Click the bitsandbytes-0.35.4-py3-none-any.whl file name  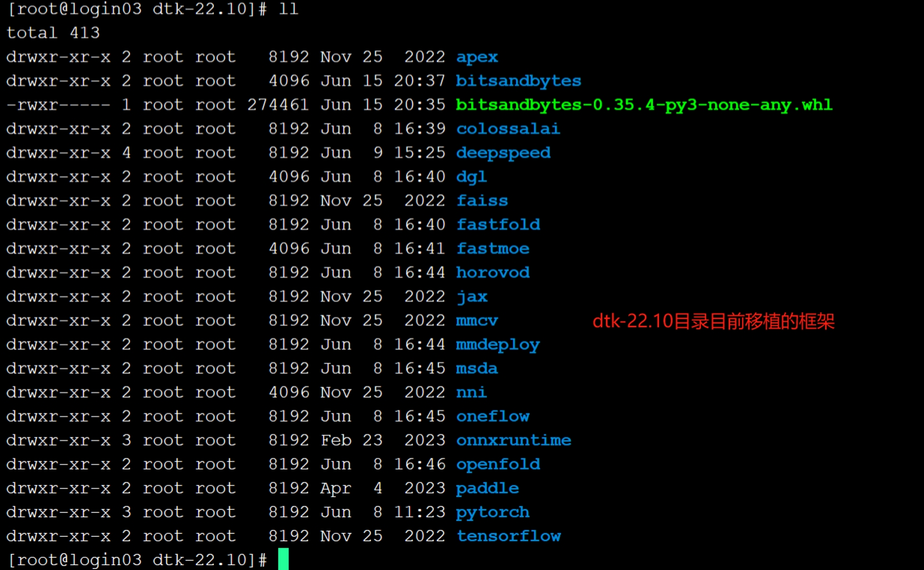pos(644,105)
